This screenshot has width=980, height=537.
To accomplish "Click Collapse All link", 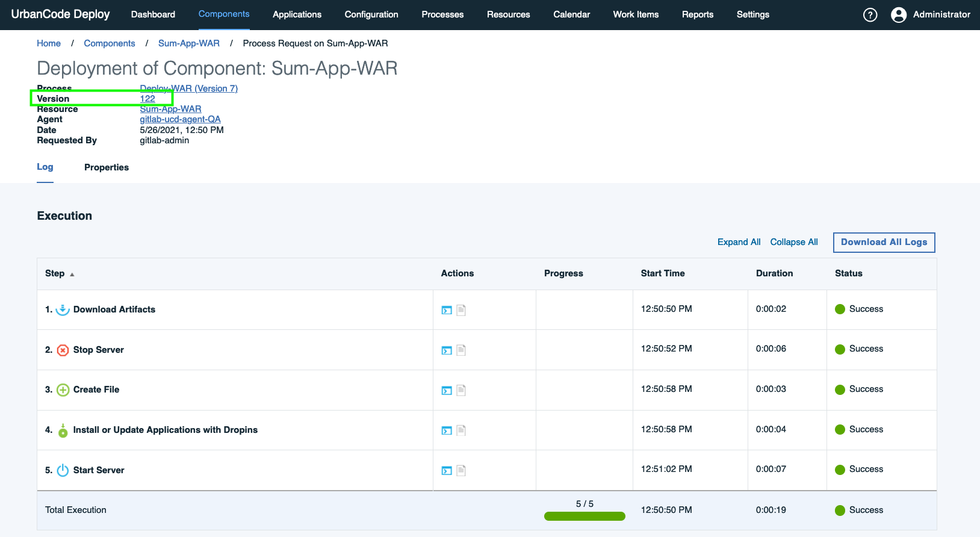I will 794,242.
